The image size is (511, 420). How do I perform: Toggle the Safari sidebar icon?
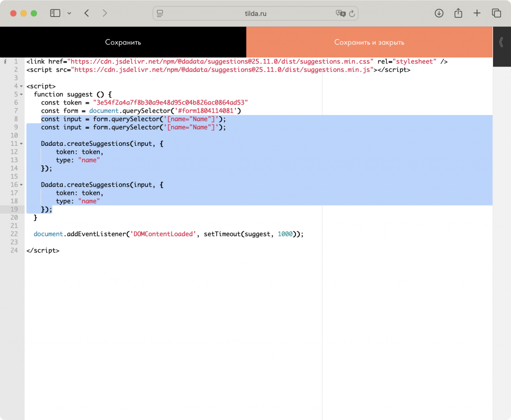[55, 13]
